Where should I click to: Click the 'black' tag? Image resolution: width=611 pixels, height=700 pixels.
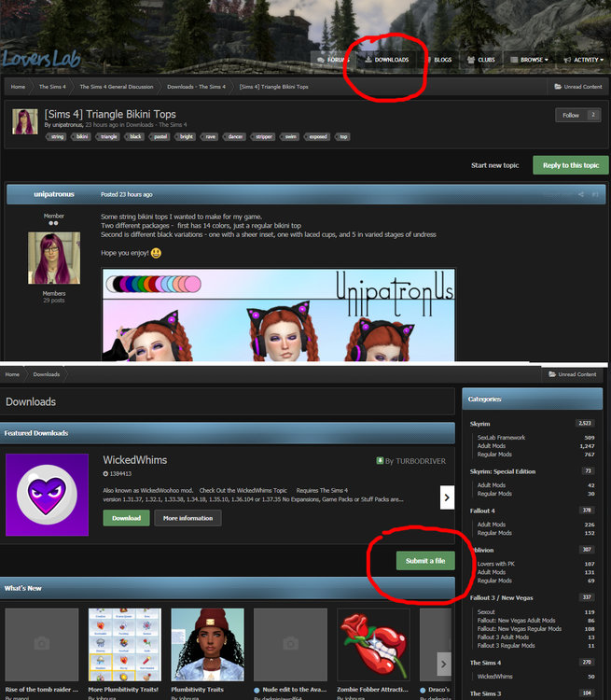134,136
